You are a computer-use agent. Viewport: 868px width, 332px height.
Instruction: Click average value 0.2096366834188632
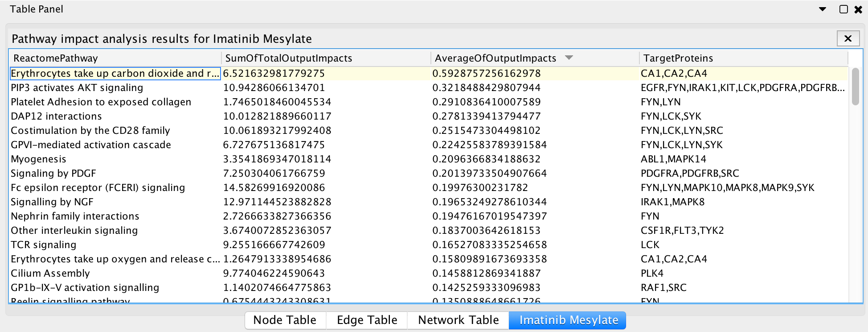point(487,159)
